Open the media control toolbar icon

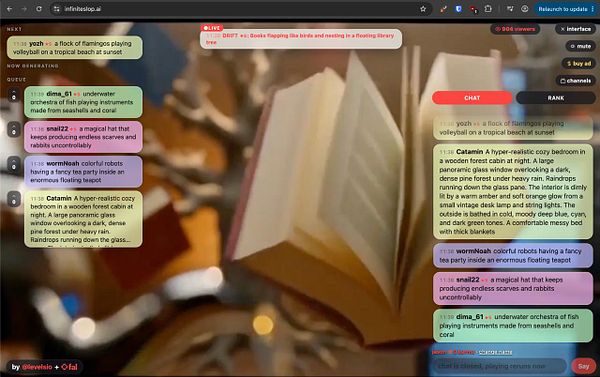click(x=510, y=9)
